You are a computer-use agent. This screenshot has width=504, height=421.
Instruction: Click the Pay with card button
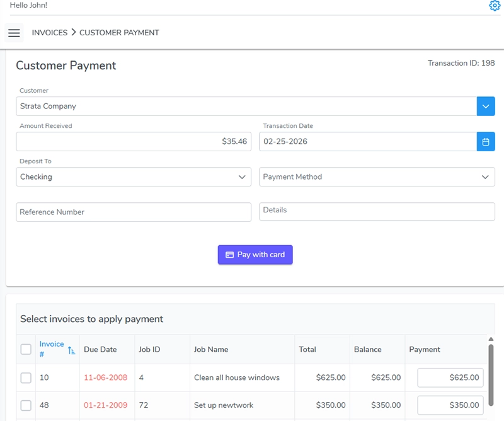255,255
